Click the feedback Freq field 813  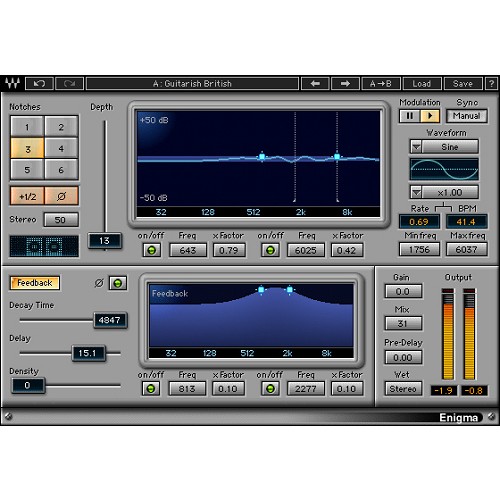(x=187, y=389)
